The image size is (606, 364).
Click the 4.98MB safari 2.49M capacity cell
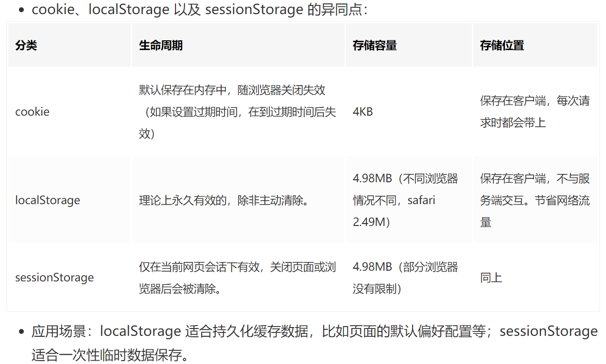(405, 200)
